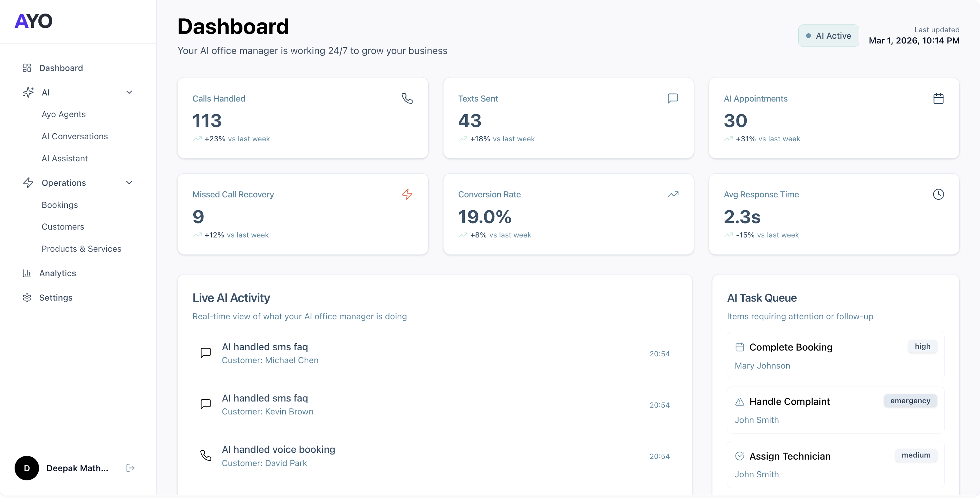The image size is (980, 498).
Task: Collapse the Operations section chevron
Action: [x=129, y=183]
